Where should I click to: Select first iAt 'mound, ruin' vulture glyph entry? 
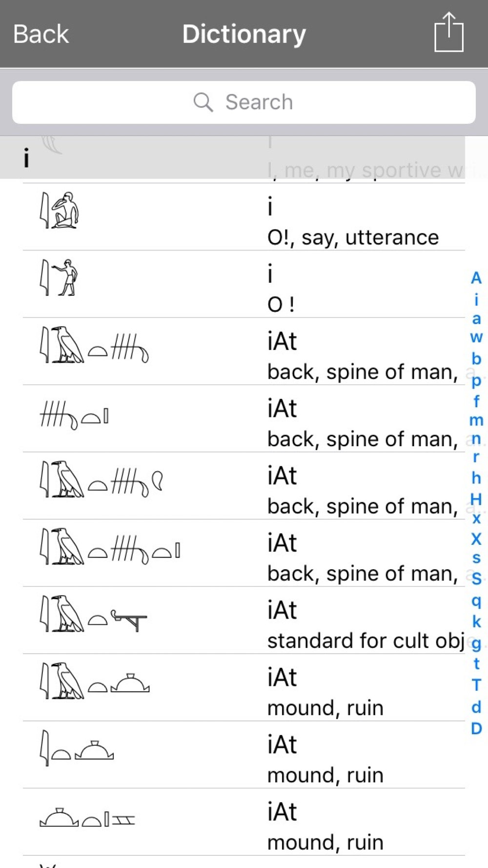tap(244, 688)
